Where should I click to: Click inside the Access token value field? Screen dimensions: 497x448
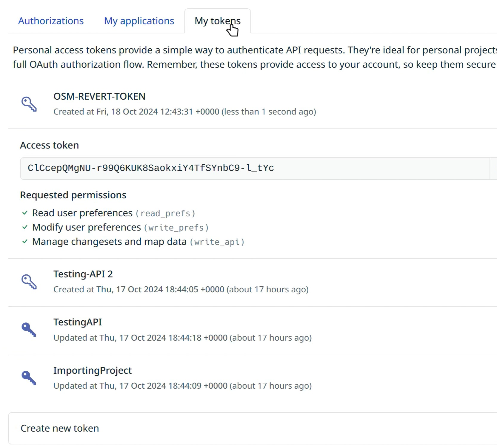pyautogui.click(x=254, y=168)
